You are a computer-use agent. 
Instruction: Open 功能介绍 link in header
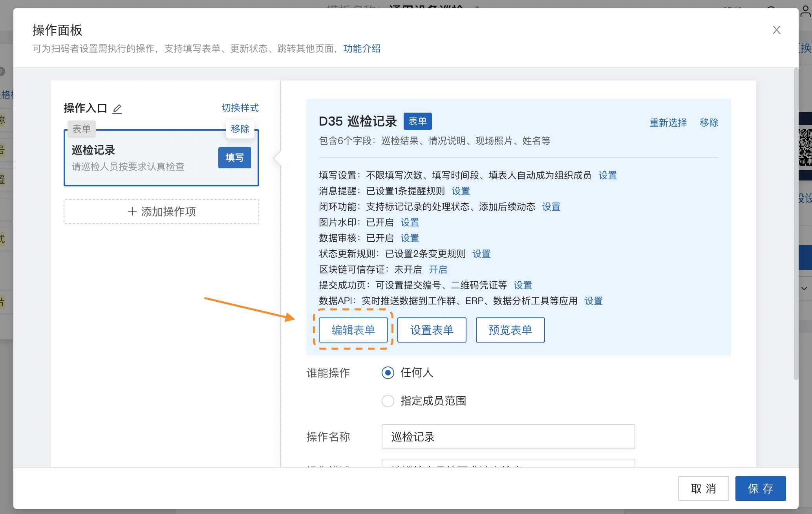tap(362, 49)
